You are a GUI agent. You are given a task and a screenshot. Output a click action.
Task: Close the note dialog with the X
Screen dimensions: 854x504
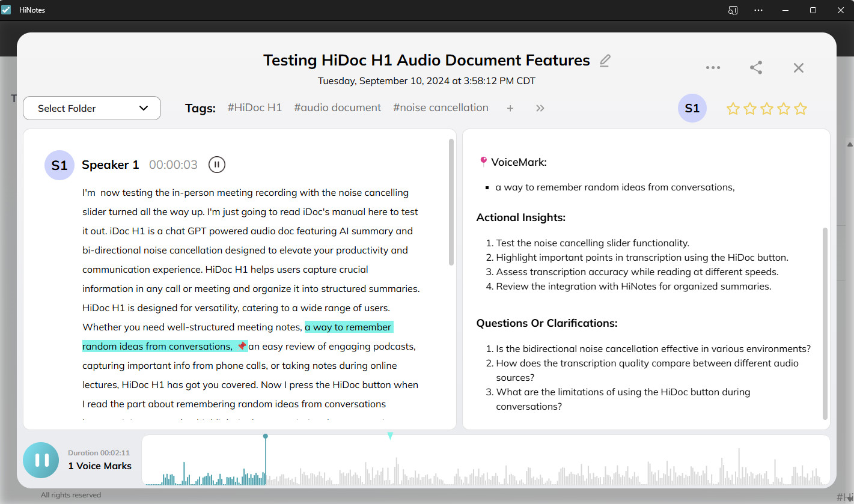point(799,68)
